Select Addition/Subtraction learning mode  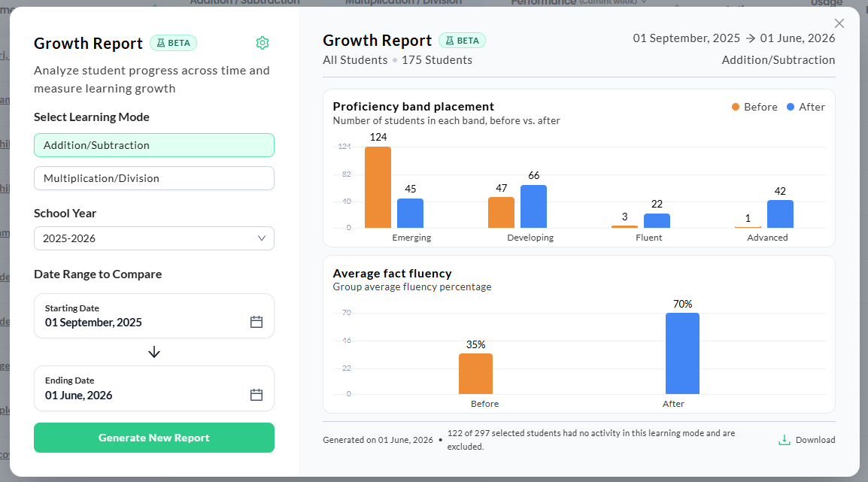point(154,145)
